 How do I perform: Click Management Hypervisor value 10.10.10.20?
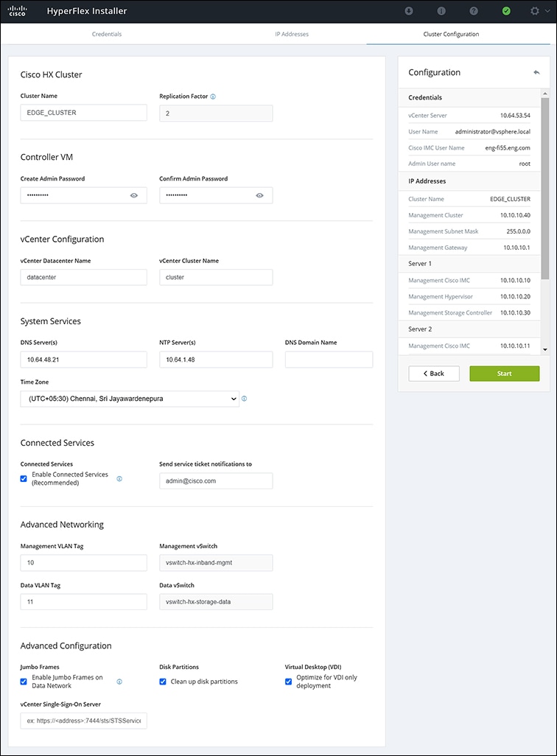click(x=515, y=297)
